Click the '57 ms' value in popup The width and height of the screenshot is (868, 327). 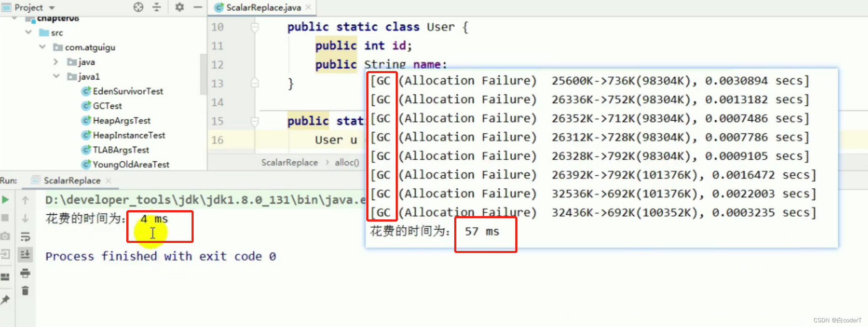click(x=482, y=231)
